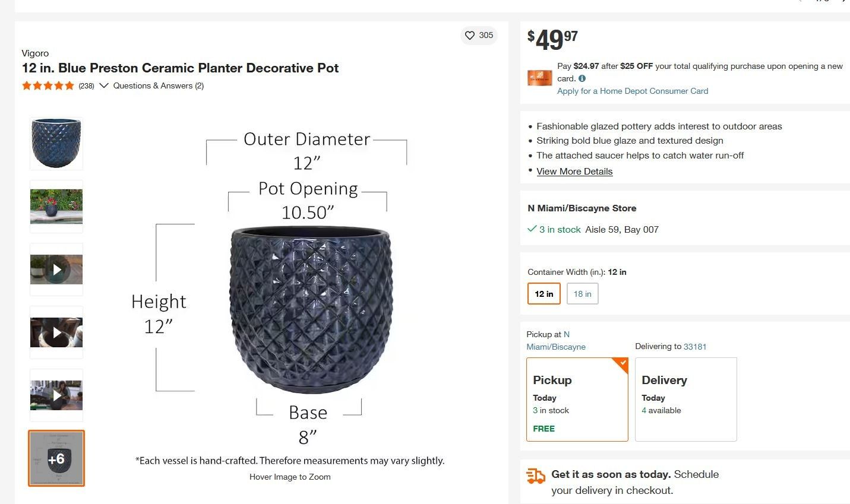
Task: Expand the ratings dropdown chevron
Action: point(104,86)
